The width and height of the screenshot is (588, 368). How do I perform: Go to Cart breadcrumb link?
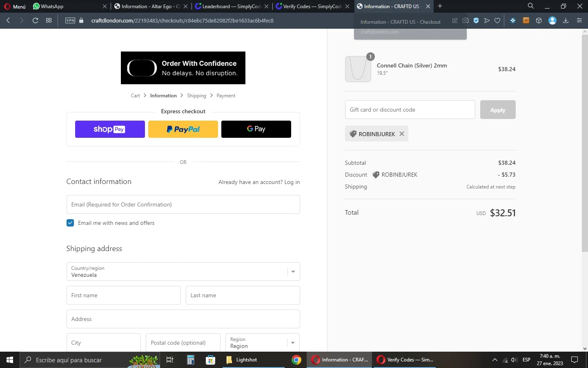point(136,96)
